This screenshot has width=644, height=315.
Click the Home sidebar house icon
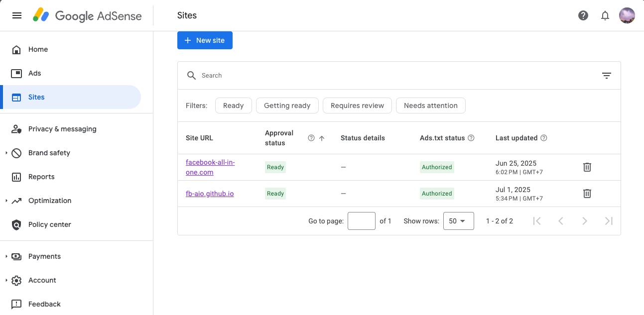[16, 49]
